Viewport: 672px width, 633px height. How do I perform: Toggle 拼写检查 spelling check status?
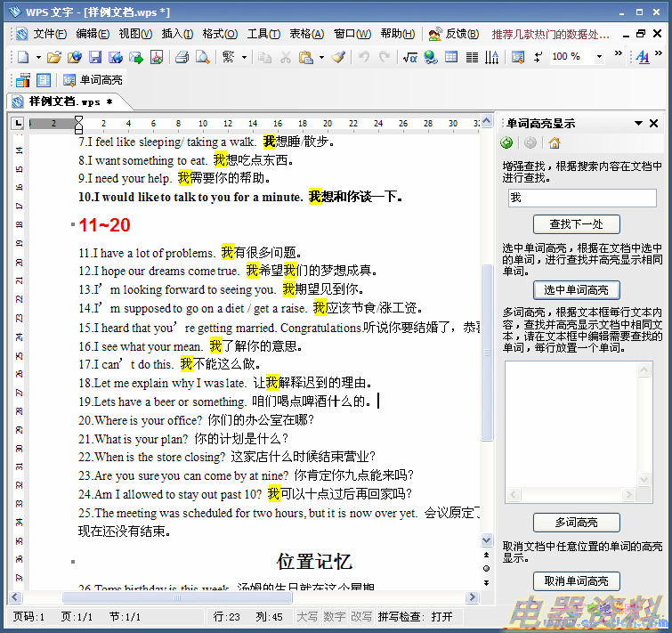[x=414, y=616]
